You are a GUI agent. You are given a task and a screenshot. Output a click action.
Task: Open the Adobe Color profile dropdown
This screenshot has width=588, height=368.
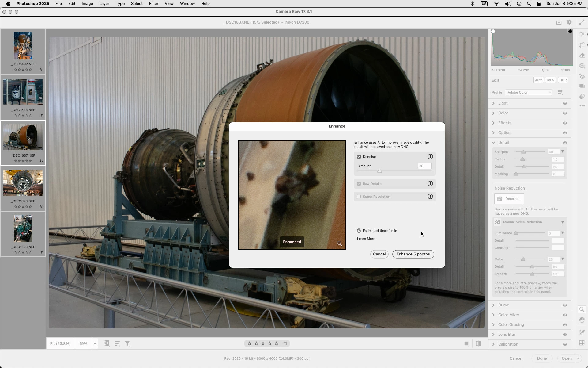click(x=528, y=92)
